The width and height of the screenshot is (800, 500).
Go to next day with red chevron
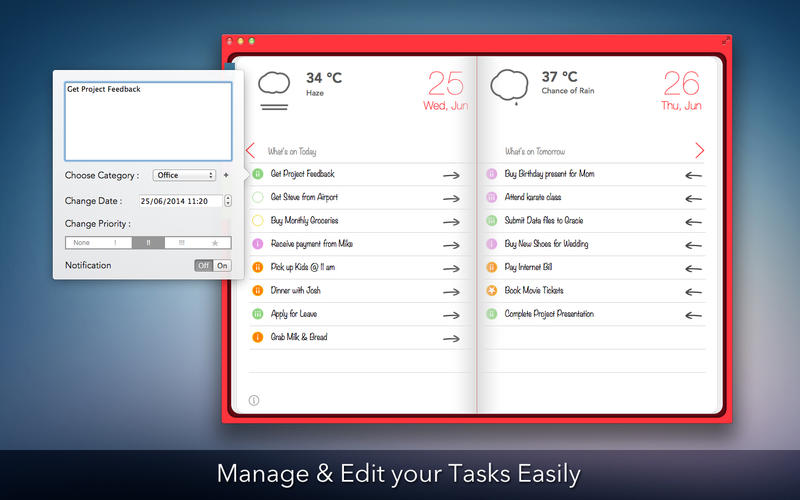(x=699, y=150)
